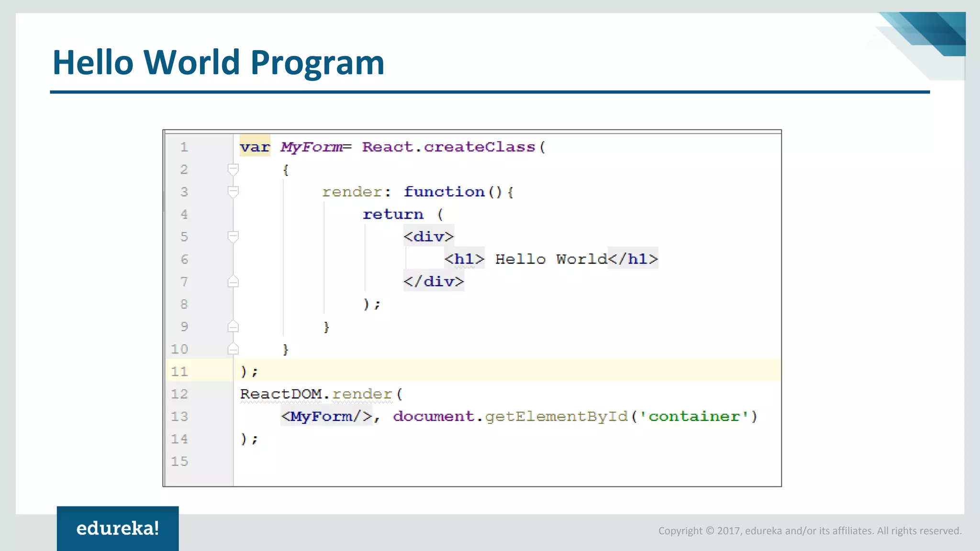Click the 'render' call on line 12

[362, 394]
